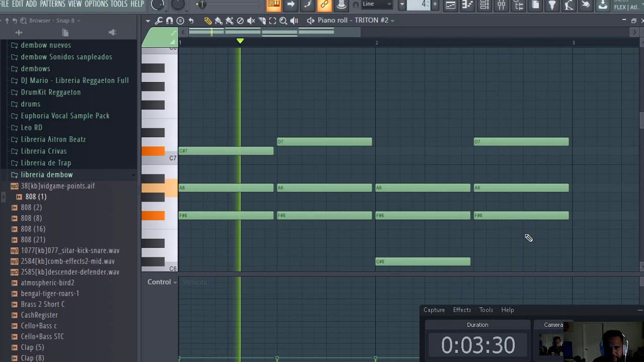Select the CashRegister sample

coord(39,315)
